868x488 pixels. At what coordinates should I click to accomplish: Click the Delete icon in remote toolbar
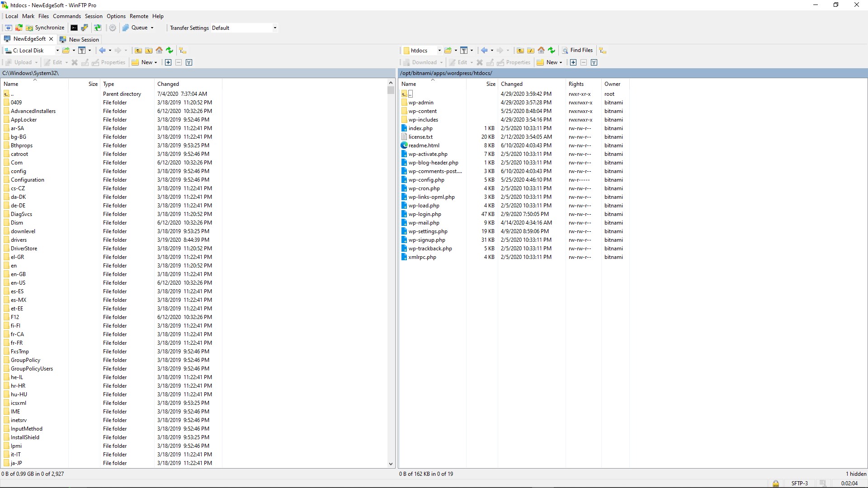coord(479,62)
